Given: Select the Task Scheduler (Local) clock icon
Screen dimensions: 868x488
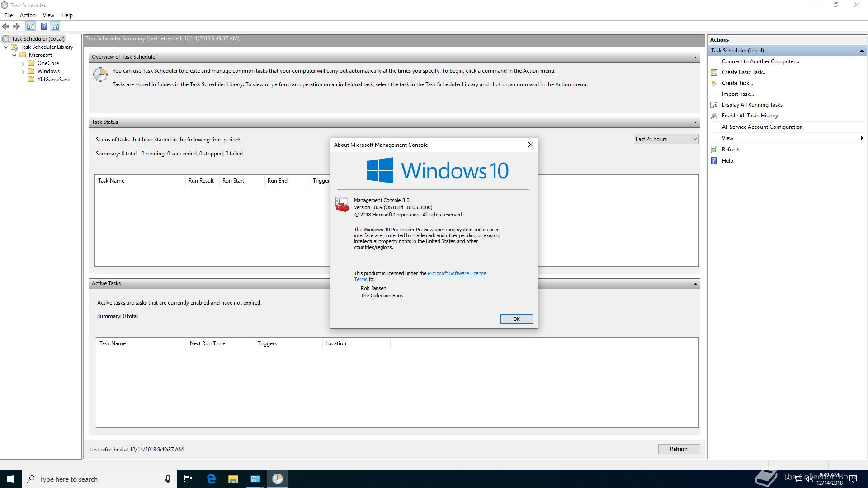Looking at the screenshot, I should tap(6, 39).
